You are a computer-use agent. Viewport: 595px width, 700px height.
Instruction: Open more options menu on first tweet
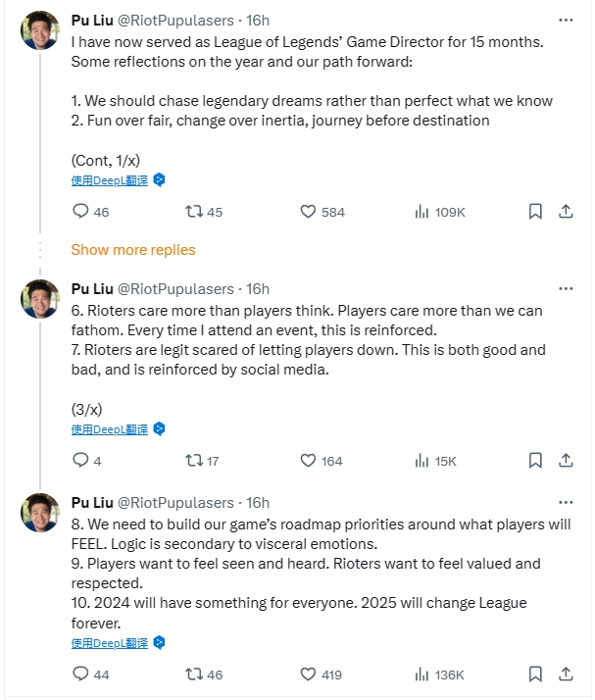tap(566, 20)
